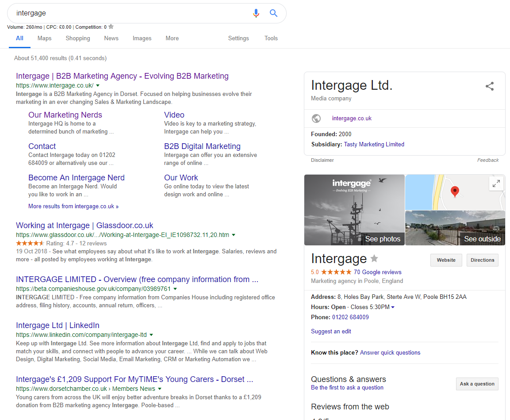Star the keyword next to Competition

pos(111,27)
